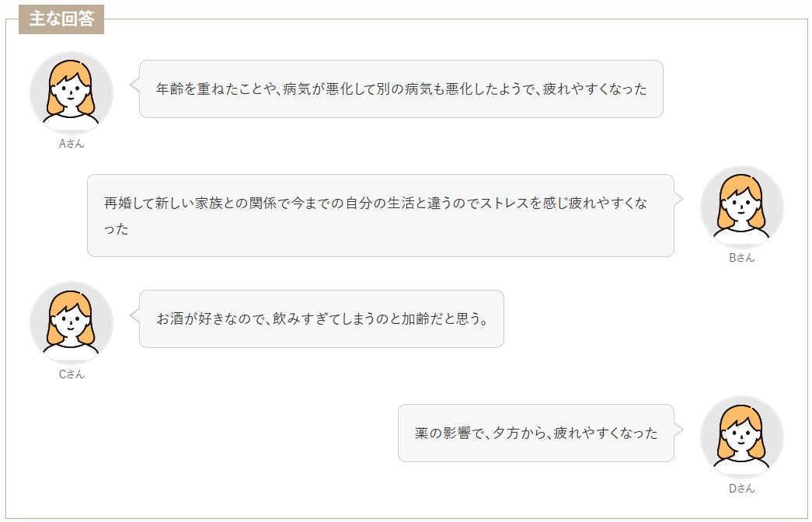This screenshot has height=522, width=812.
Task: Click the pointer tail on Dさん's speech bubble
Action: [678, 429]
